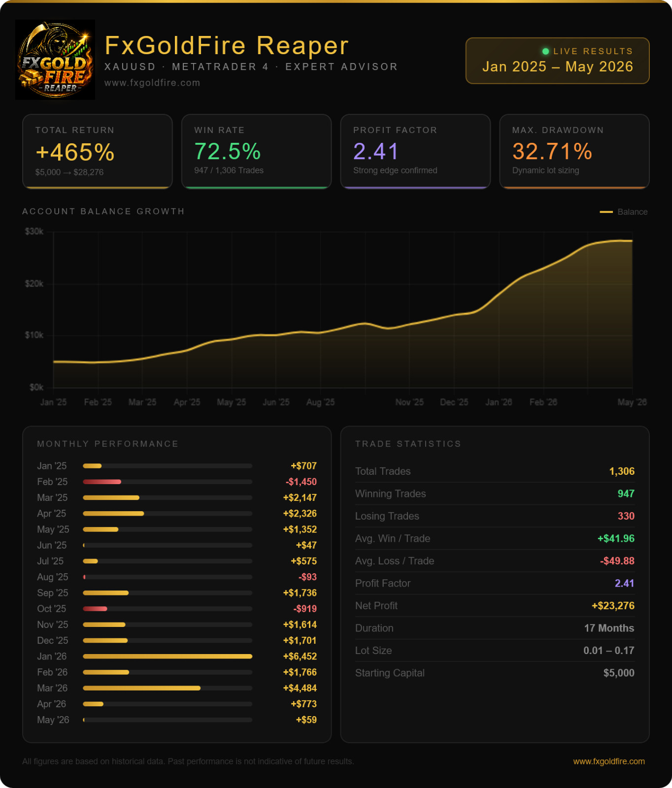Click the Total Return +465% card

coord(98,152)
